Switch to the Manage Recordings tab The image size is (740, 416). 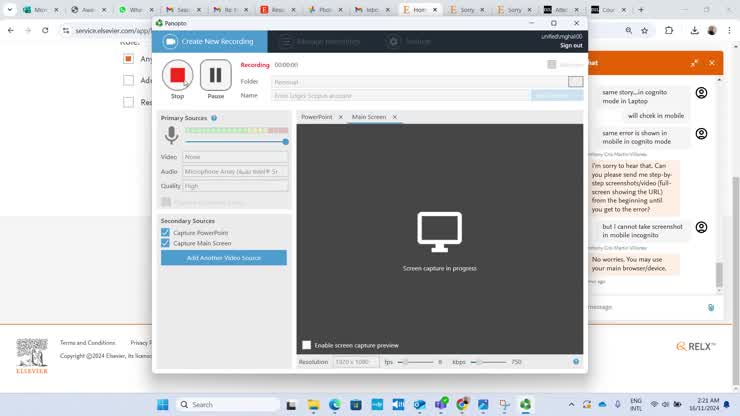point(320,42)
